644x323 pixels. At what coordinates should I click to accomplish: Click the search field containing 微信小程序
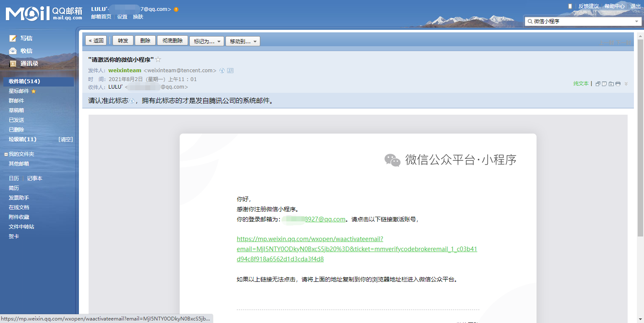pos(583,21)
